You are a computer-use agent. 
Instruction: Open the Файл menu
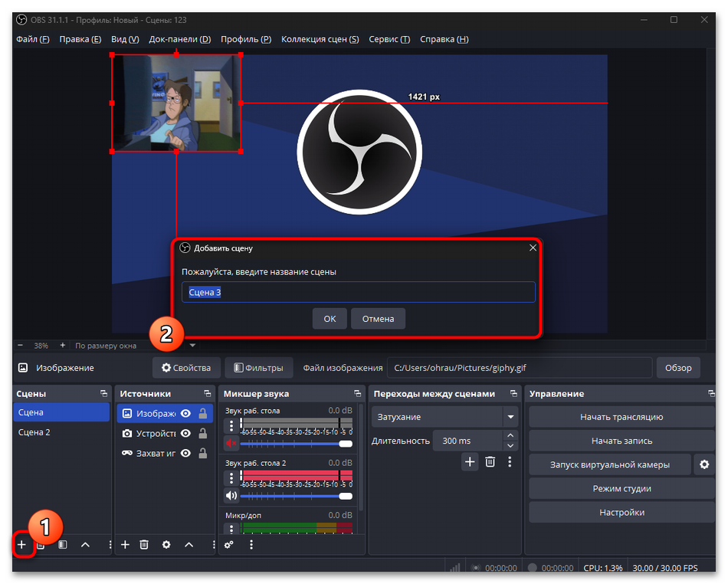[33, 39]
